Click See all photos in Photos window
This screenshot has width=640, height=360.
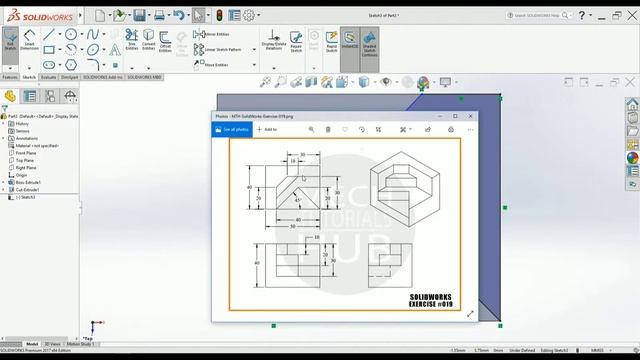click(x=232, y=129)
